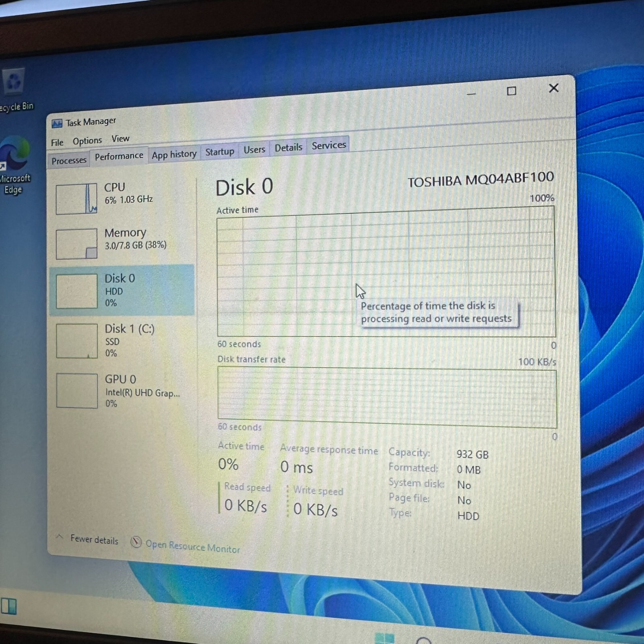This screenshot has width=644, height=644.
Task: Click the Intel(R) UHD Graphics label
Action: pyautogui.click(x=142, y=393)
